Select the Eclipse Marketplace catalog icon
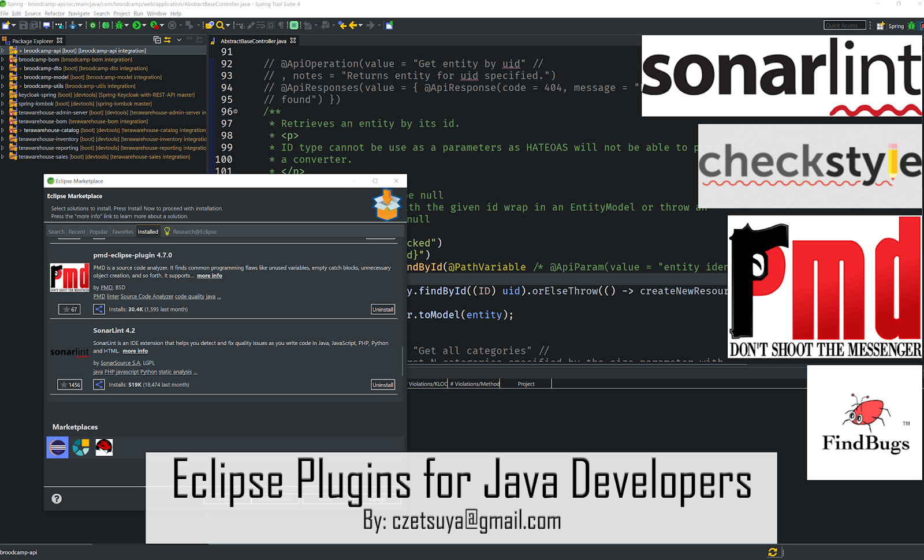Image resolution: width=924 pixels, height=560 pixels. (57, 447)
